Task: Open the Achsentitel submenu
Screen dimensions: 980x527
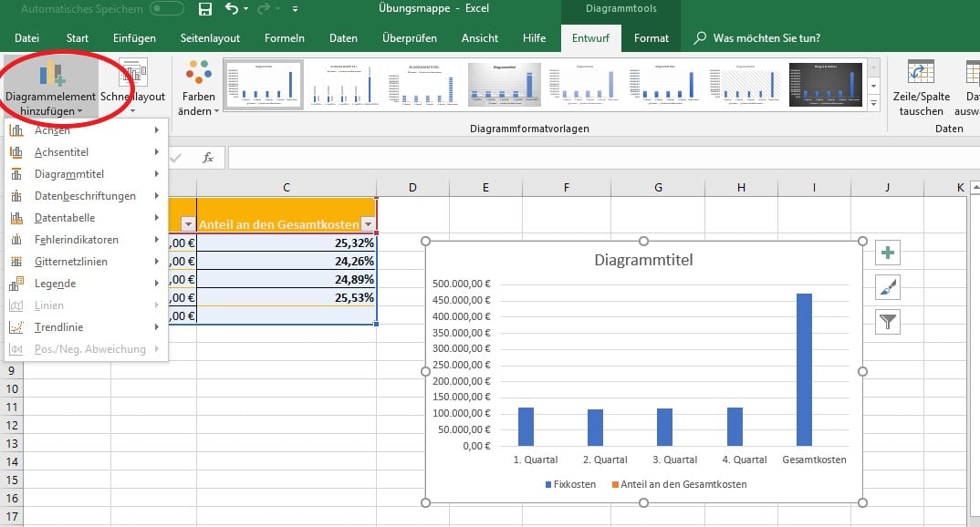Action: pyautogui.click(x=87, y=151)
